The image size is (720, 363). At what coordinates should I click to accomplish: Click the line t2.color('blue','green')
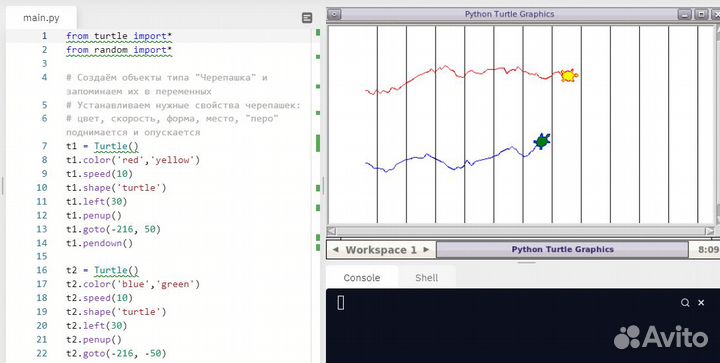click(133, 284)
